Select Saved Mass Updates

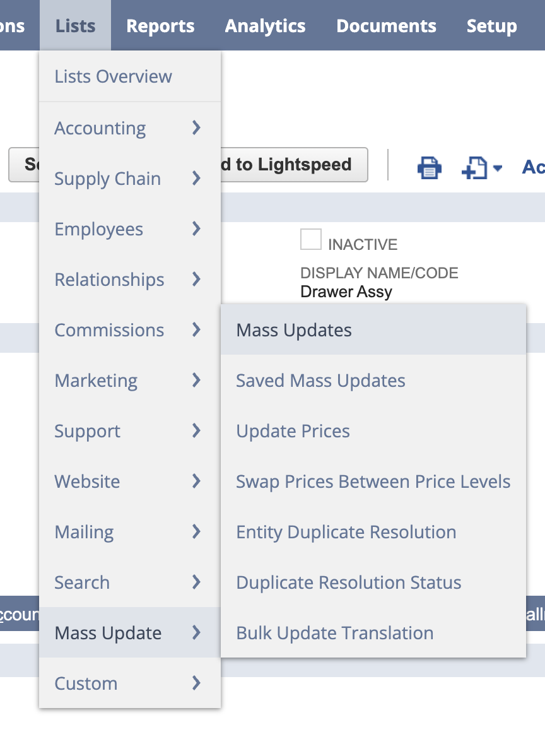pos(320,380)
